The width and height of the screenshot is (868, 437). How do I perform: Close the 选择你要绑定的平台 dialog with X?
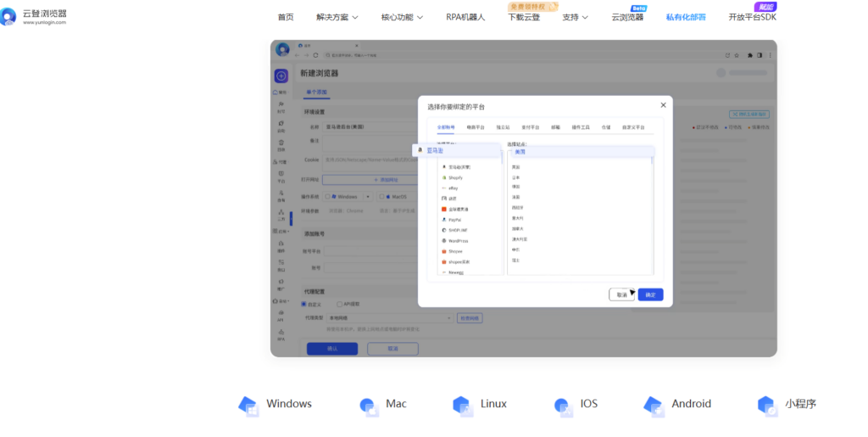click(x=663, y=105)
